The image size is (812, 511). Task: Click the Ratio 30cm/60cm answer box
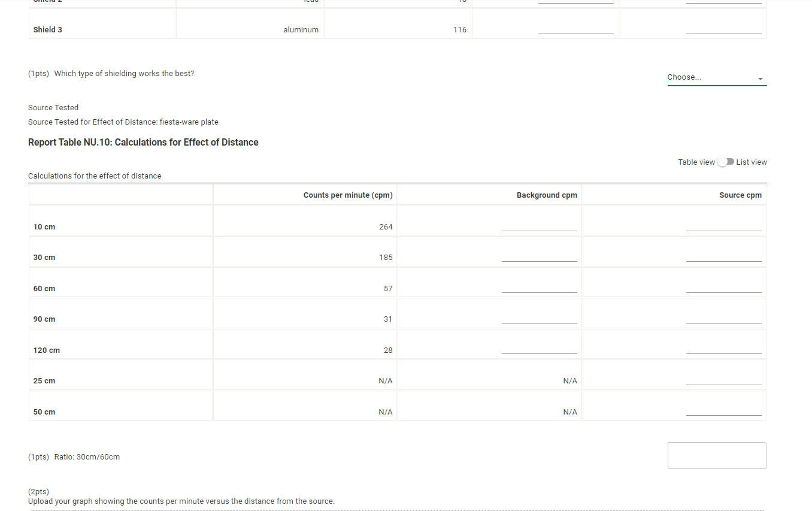717,455
